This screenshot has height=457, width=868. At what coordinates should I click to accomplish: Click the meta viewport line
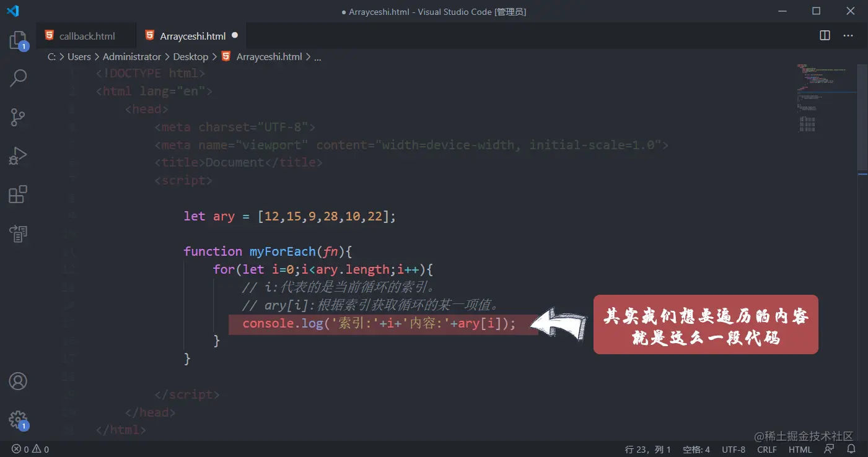pos(411,145)
